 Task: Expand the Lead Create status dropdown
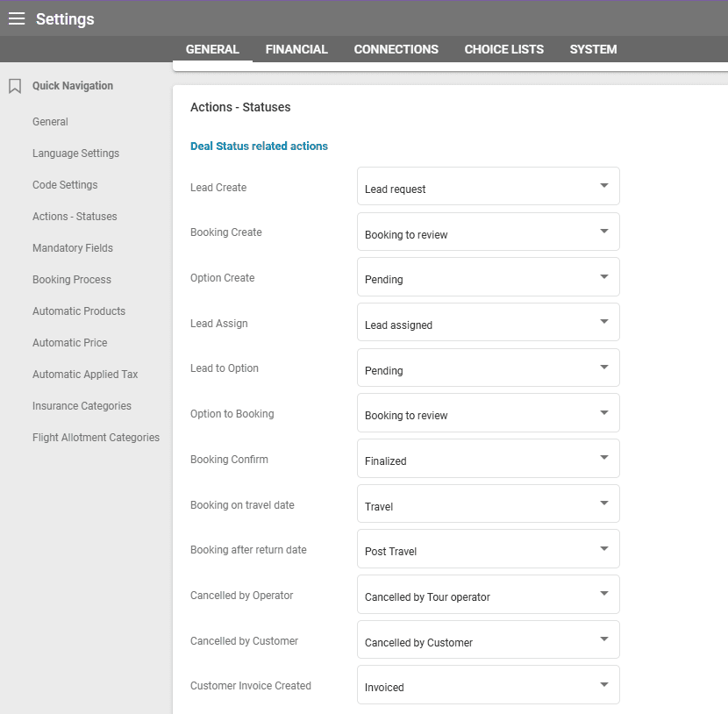(x=488, y=187)
